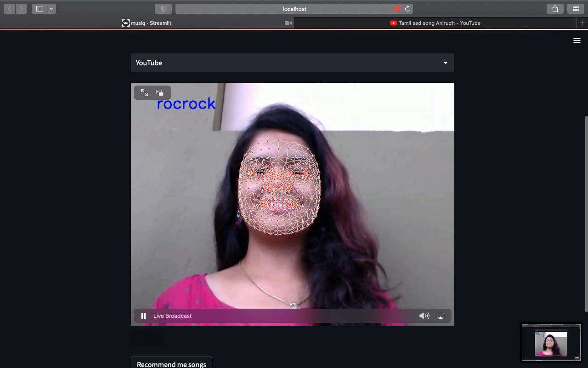Open the Streamlit hamburger menu

(577, 40)
